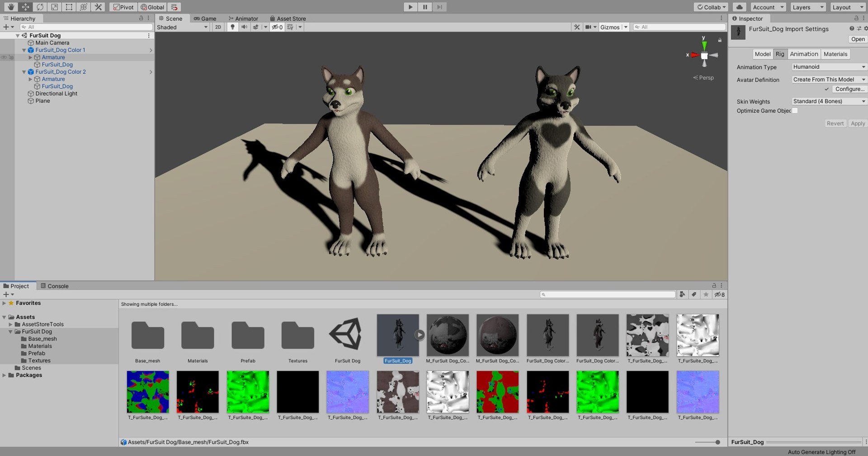Open the Animation import tab
This screenshot has height=456, width=868.
click(804, 54)
